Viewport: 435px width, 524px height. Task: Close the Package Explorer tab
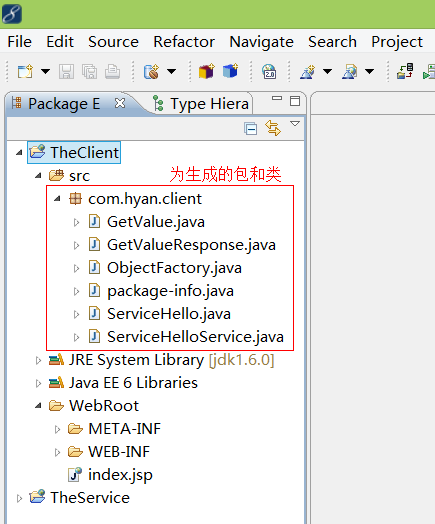point(120,103)
